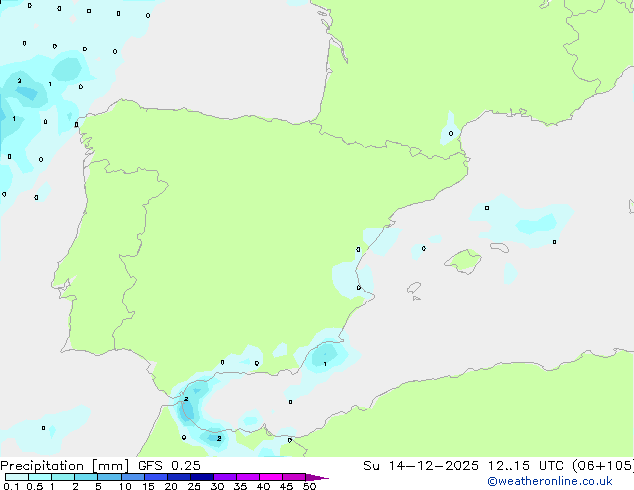
Task: Click the 45–50 mm legend color box
Action: click(x=294, y=477)
